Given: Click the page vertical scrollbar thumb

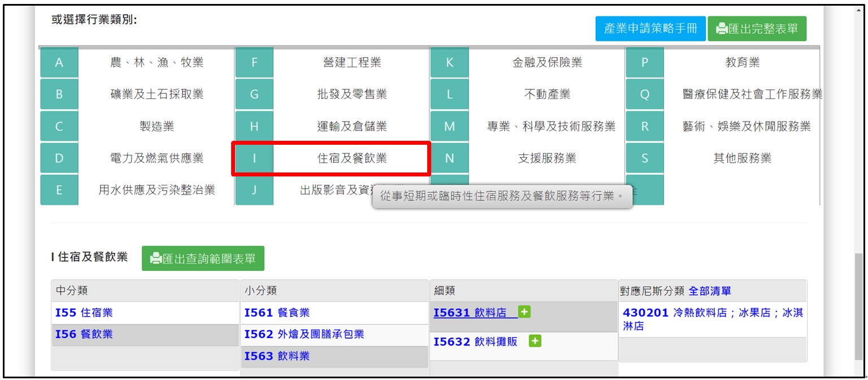Looking at the screenshot, I should (860, 305).
